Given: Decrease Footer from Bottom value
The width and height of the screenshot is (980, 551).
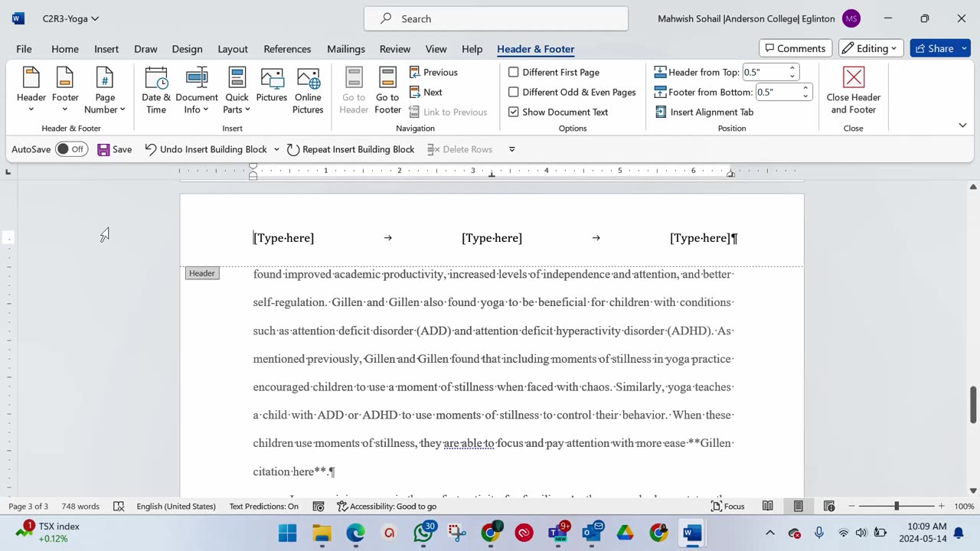Looking at the screenshot, I should [805, 96].
